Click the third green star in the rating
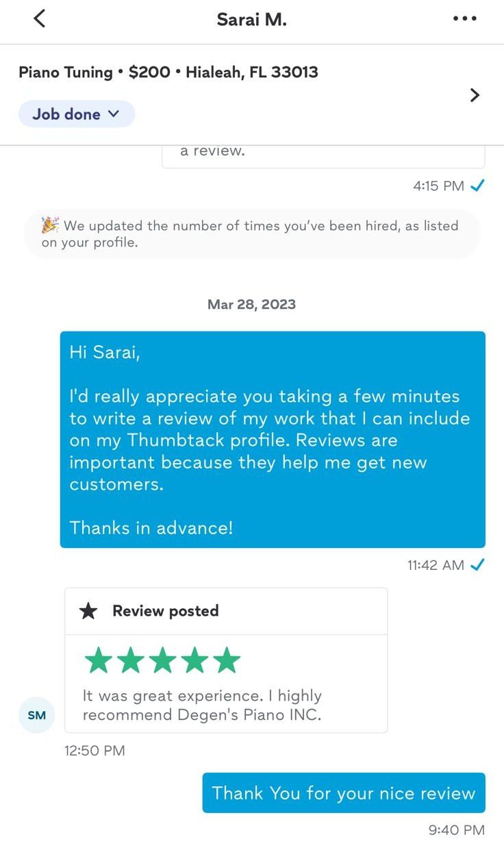504x848 pixels. tap(162, 660)
